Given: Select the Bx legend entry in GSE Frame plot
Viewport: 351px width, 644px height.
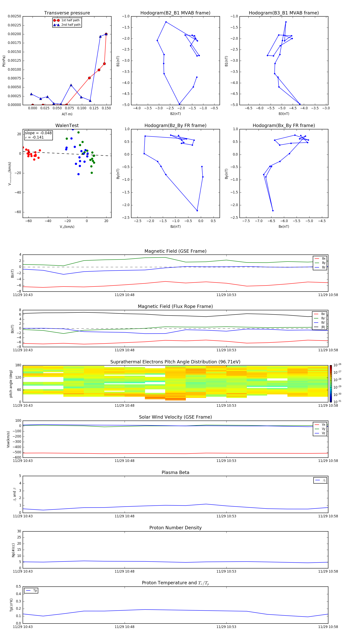Looking at the screenshot, I should (x=320, y=259).
